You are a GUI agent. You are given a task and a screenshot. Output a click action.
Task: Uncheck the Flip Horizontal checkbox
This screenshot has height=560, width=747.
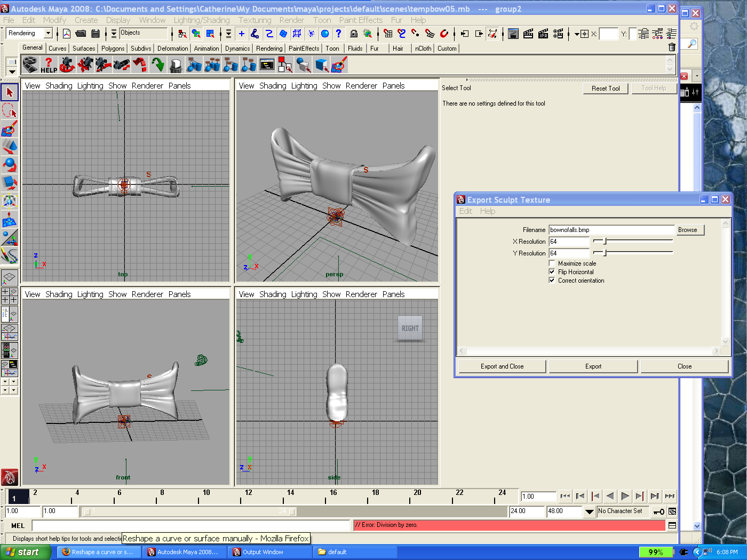(x=552, y=272)
